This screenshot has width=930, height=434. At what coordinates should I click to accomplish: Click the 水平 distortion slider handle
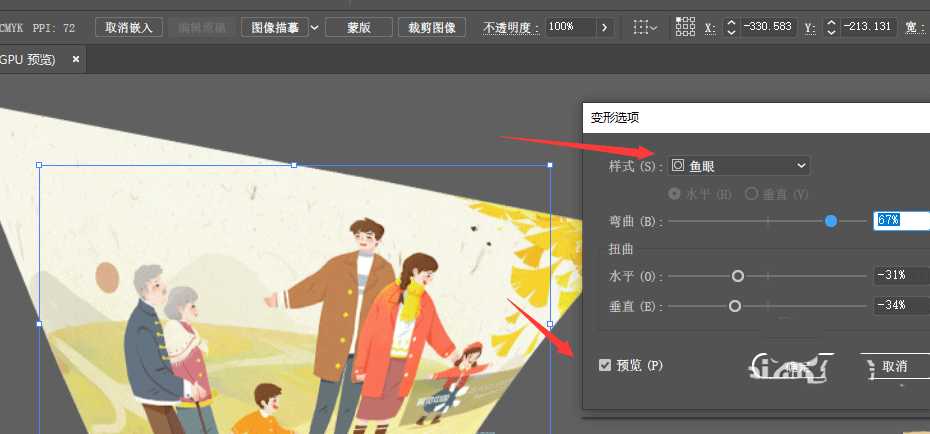tap(738, 275)
